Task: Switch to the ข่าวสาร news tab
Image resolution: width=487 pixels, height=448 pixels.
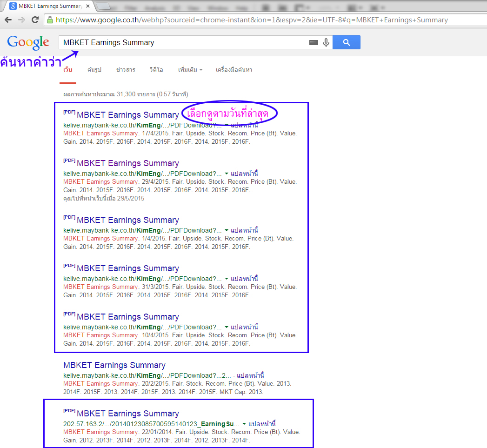Action: (x=126, y=70)
